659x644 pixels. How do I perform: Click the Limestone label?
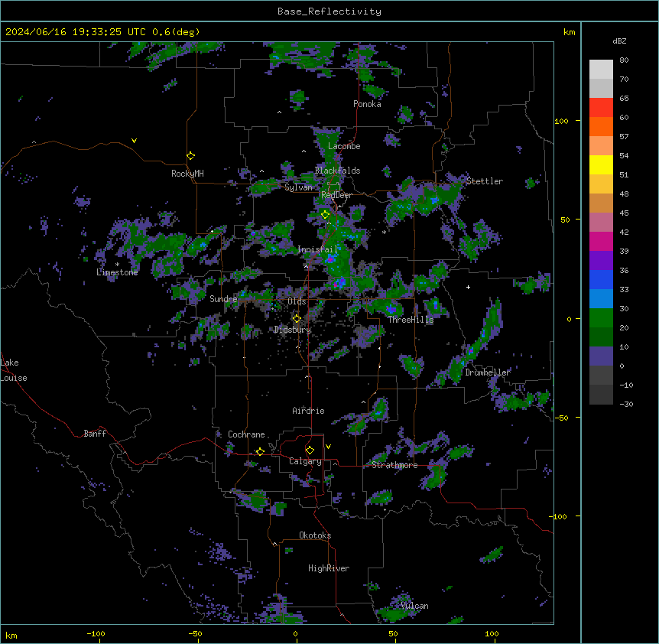coord(117,272)
